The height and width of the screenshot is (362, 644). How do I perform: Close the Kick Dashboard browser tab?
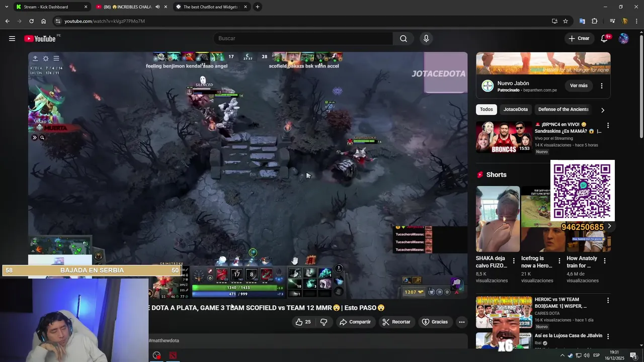tap(86, 7)
